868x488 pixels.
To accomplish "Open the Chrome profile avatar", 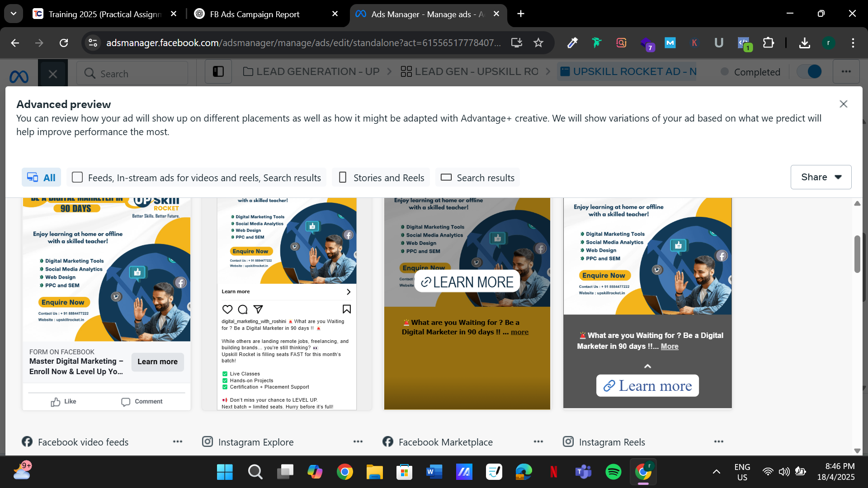I will [828, 43].
